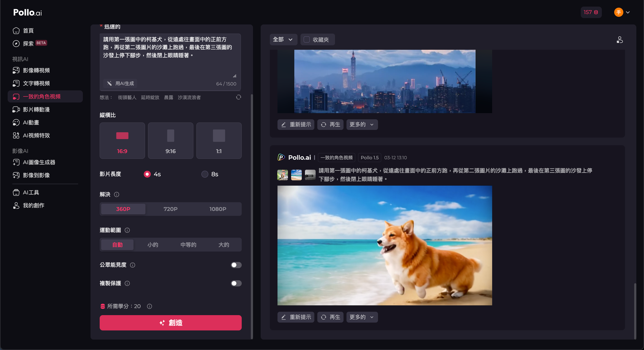Viewport: 644px width, 350px height.
Task: Check the 收藏夾 checkbox
Action: (x=307, y=39)
